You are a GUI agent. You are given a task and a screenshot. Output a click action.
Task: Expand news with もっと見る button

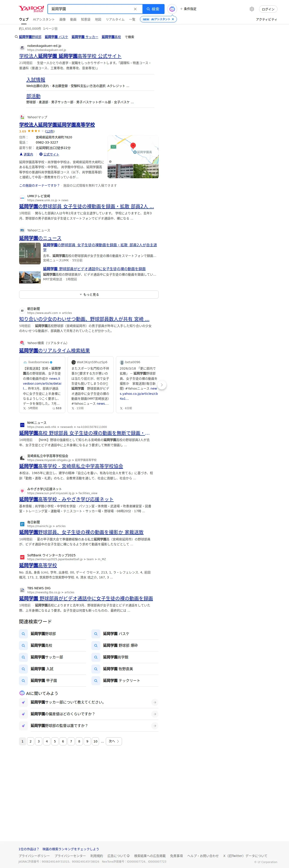point(89,295)
